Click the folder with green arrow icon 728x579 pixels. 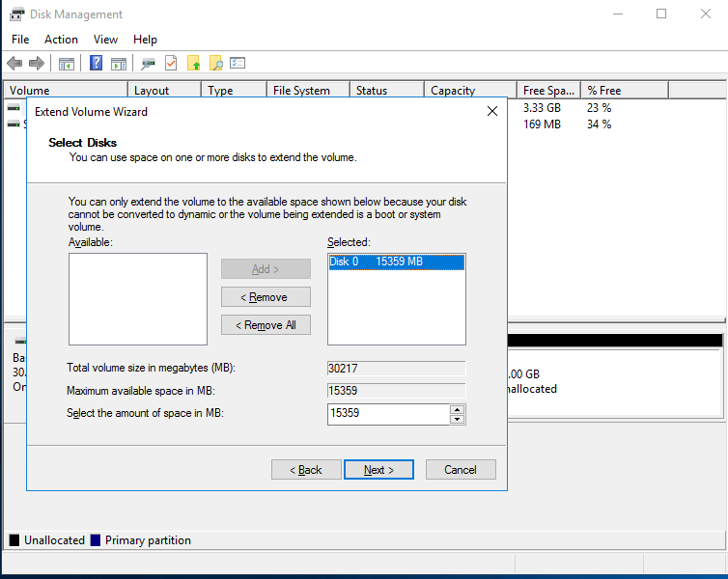tap(194, 64)
